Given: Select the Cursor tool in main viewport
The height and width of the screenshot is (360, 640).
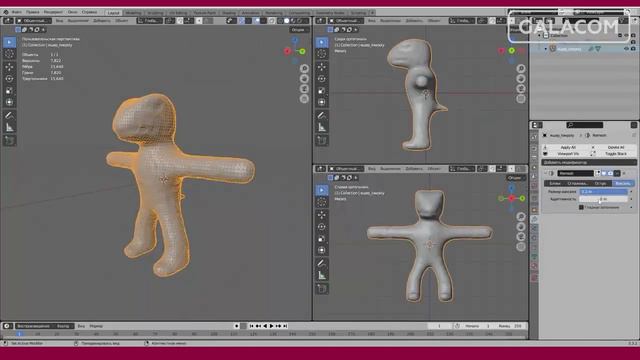Looking at the screenshot, I should click(x=9, y=54).
